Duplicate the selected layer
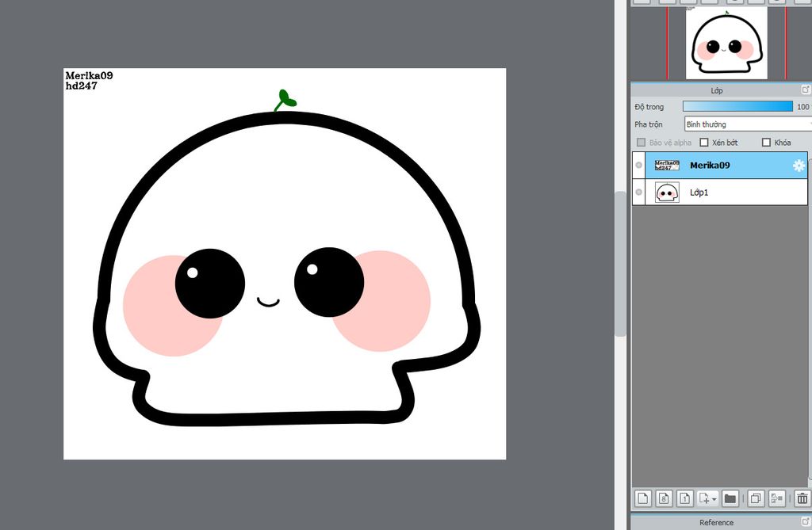This screenshot has height=530, width=812. pyautogui.click(x=756, y=498)
